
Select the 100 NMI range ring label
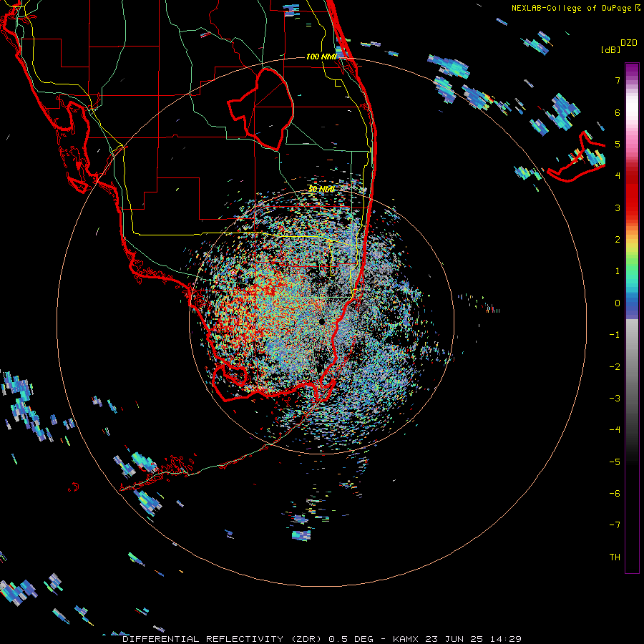tap(321, 57)
